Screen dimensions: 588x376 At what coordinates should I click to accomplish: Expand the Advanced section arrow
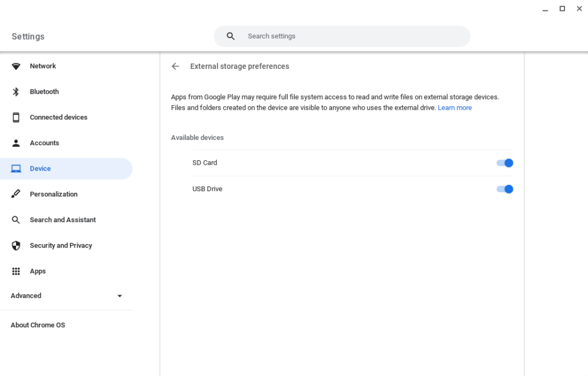tap(119, 296)
